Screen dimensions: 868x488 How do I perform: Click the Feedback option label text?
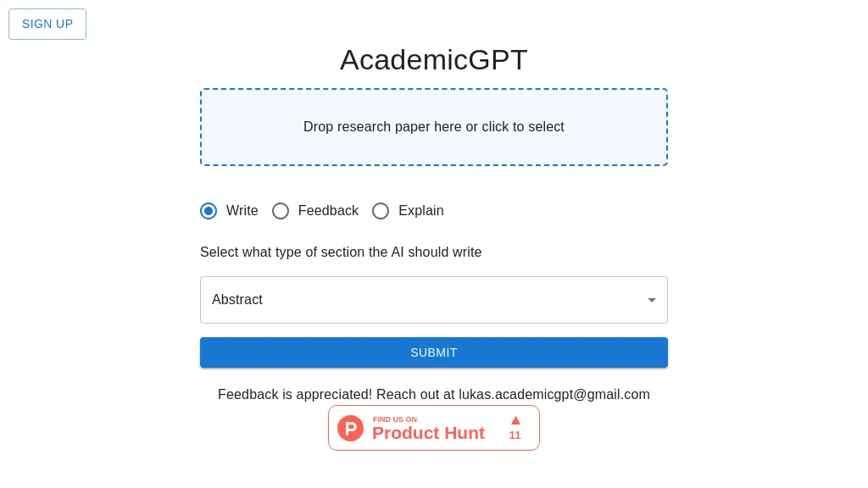[x=328, y=211]
